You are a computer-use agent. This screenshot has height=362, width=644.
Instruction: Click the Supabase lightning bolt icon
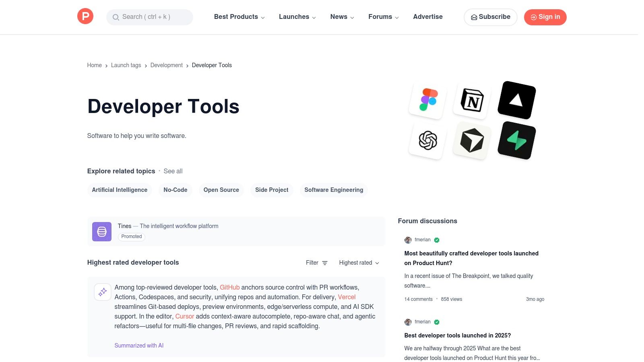[516, 140]
